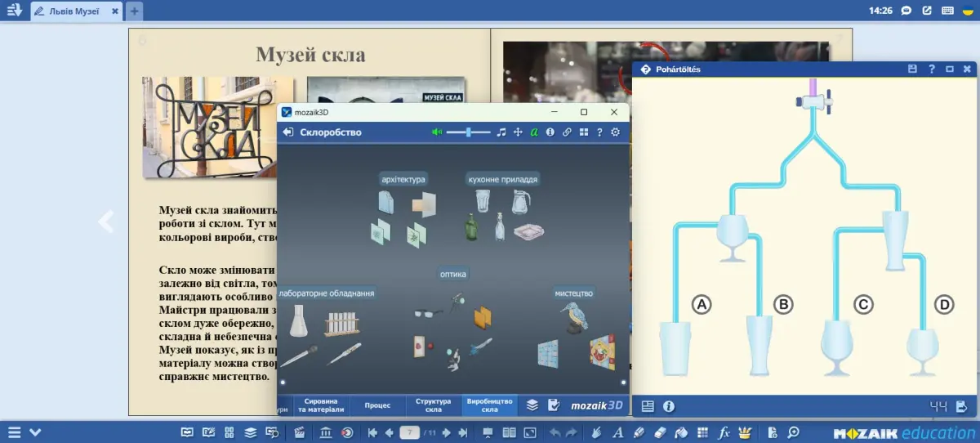Open the link icon in mozaik3D
Screen dimensions: 980x443
(x=567, y=132)
